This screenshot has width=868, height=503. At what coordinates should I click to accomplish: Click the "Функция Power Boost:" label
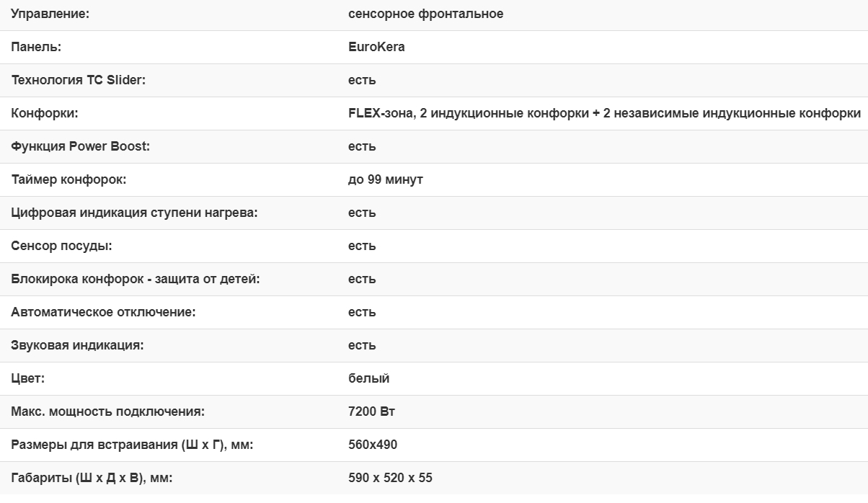[81, 146]
